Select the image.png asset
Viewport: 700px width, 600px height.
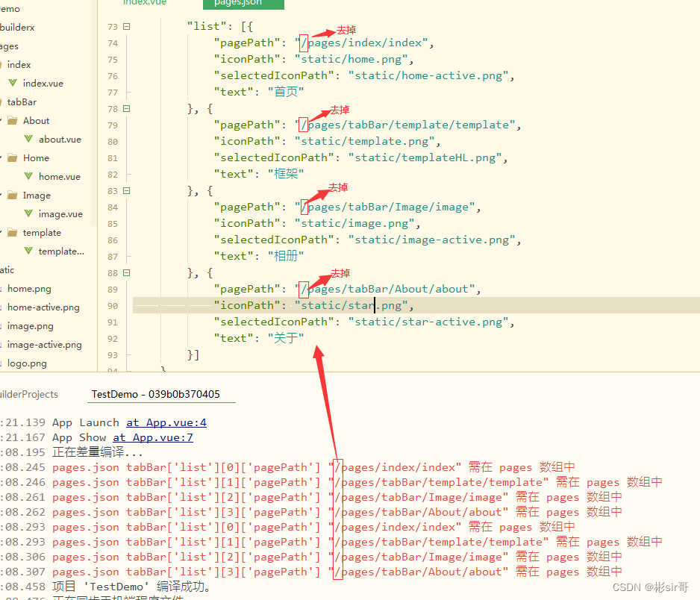29,325
